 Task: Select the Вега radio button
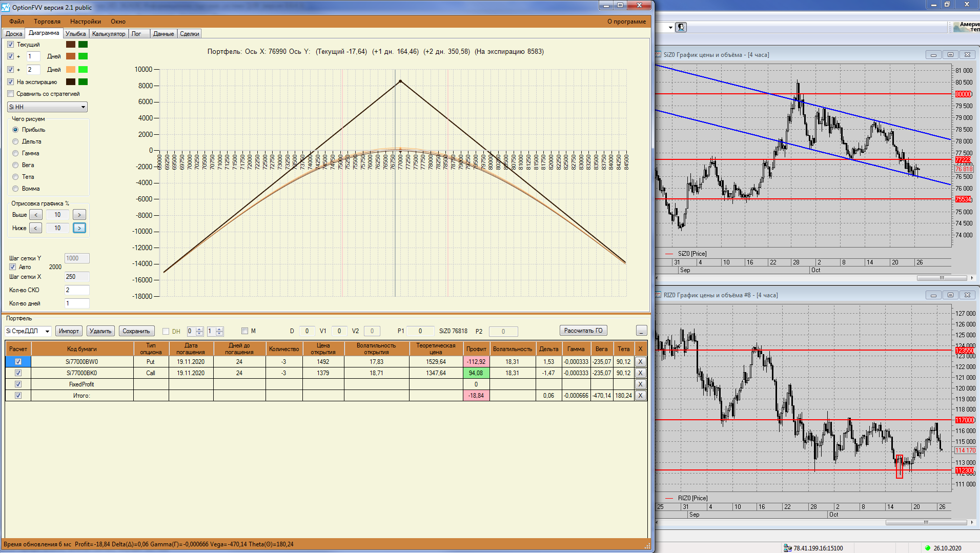(15, 165)
